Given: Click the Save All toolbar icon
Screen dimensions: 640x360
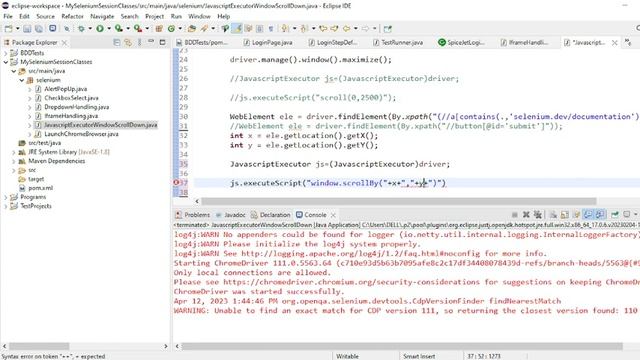Looking at the screenshot, I should [x=39, y=29].
